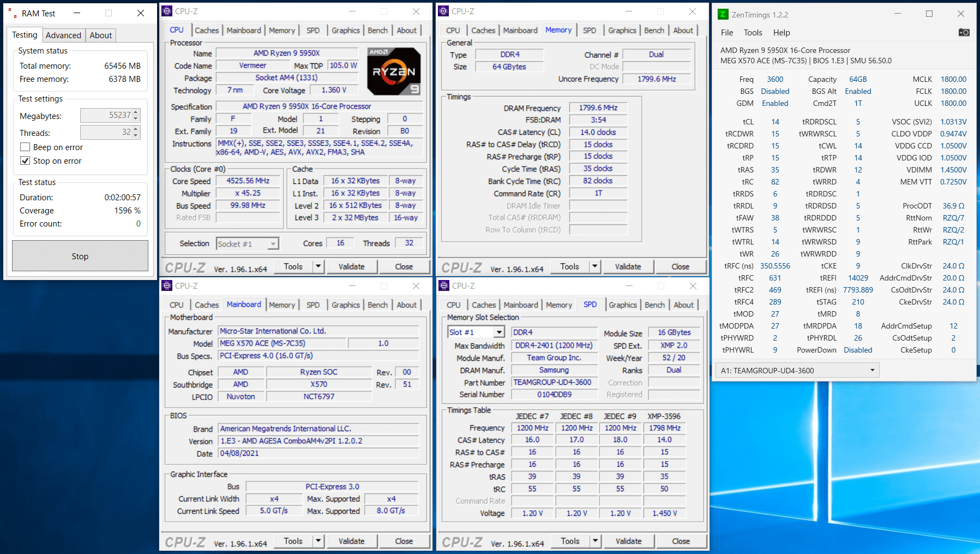Click the Error count value 0
980x554 pixels.
(x=139, y=224)
